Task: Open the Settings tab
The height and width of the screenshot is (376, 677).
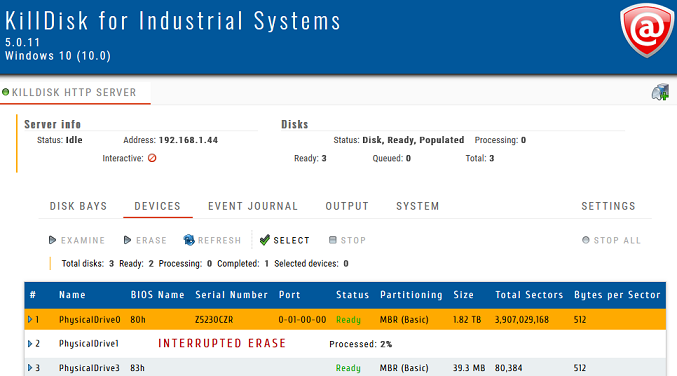Action: (608, 206)
